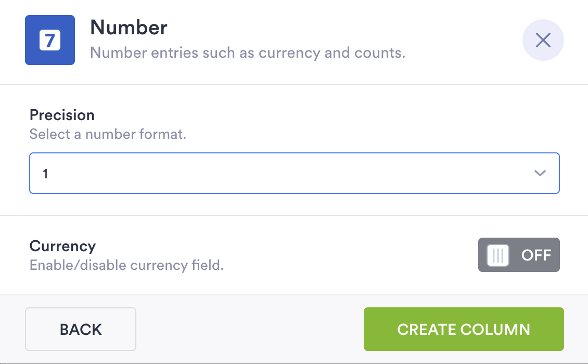Open the Precision format dropdown
Viewport: 588px width, 364px height.
[x=294, y=173]
